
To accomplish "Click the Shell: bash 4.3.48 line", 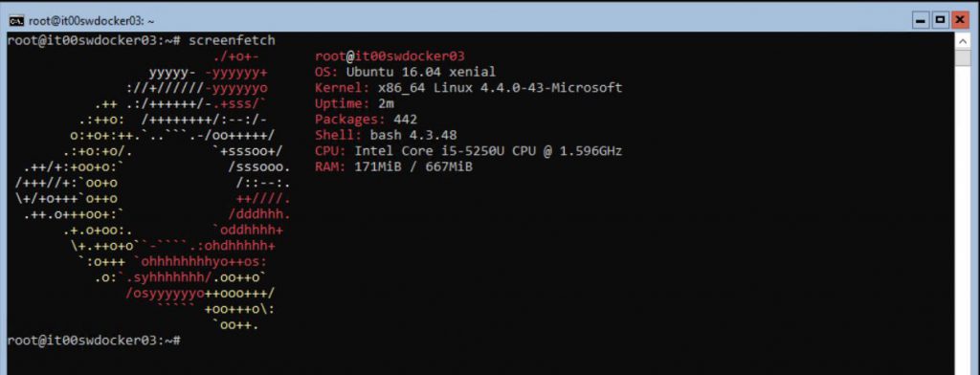I will click(x=386, y=135).
